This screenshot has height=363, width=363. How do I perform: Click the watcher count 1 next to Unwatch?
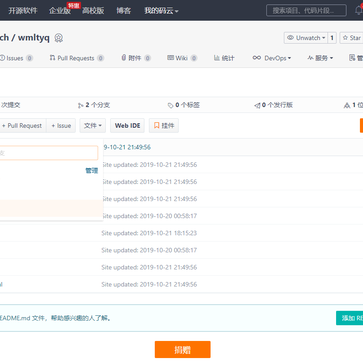click(x=332, y=38)
